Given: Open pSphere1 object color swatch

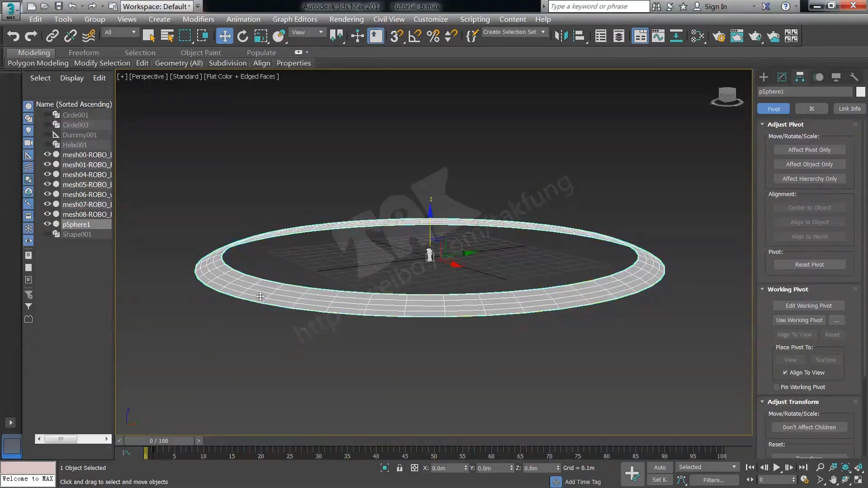Looking at the screenshot, I should pyautogui.click(x=860, y=92).
